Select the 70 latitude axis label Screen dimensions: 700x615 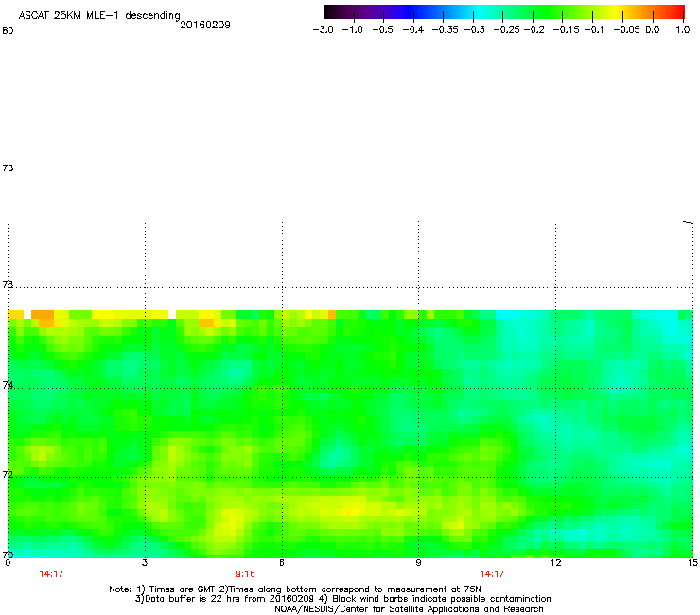click(x=8, y=554)
